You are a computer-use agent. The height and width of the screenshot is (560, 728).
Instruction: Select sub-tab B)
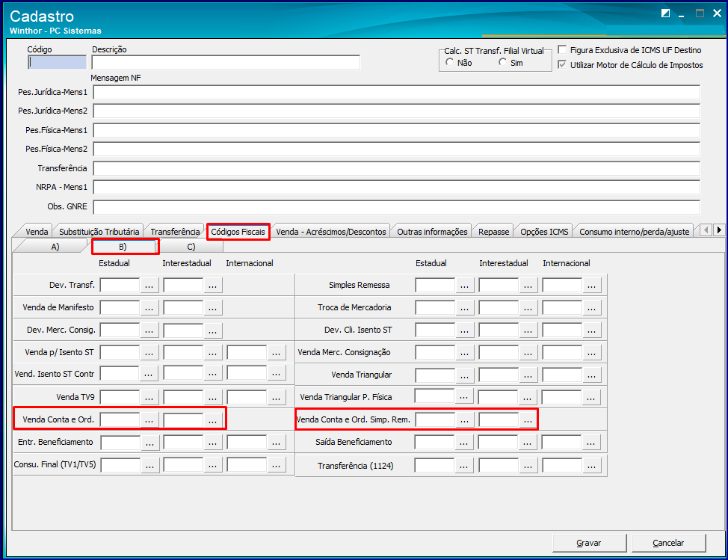point(123,247)
